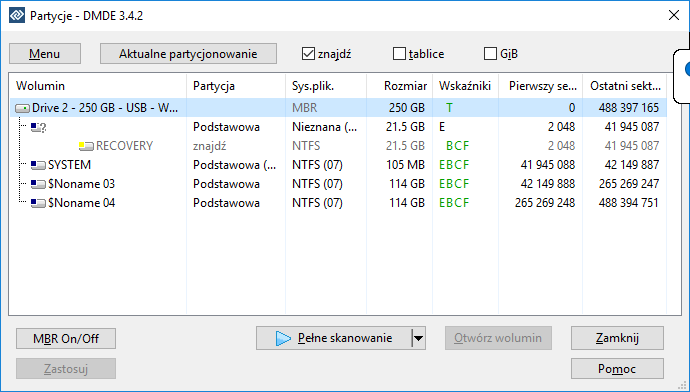Click the blue play icon of Pełne skanowanie

tap(283, 338)
